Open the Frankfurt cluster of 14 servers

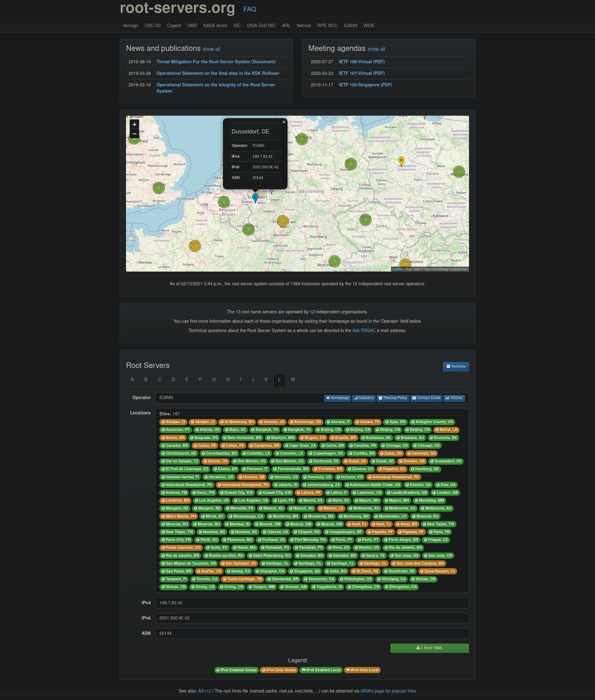click(x=283, y=221)
